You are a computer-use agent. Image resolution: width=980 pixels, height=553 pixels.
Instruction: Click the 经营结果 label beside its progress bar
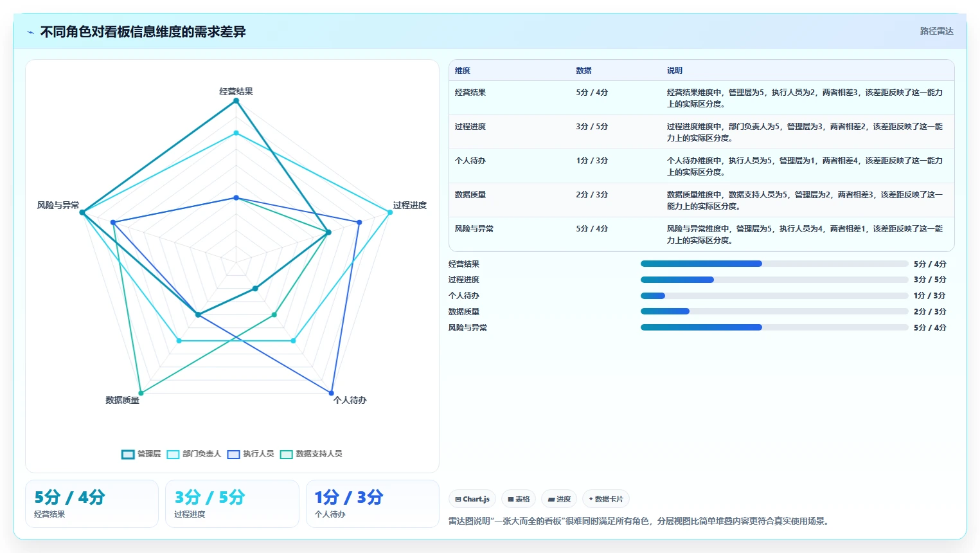464,264
